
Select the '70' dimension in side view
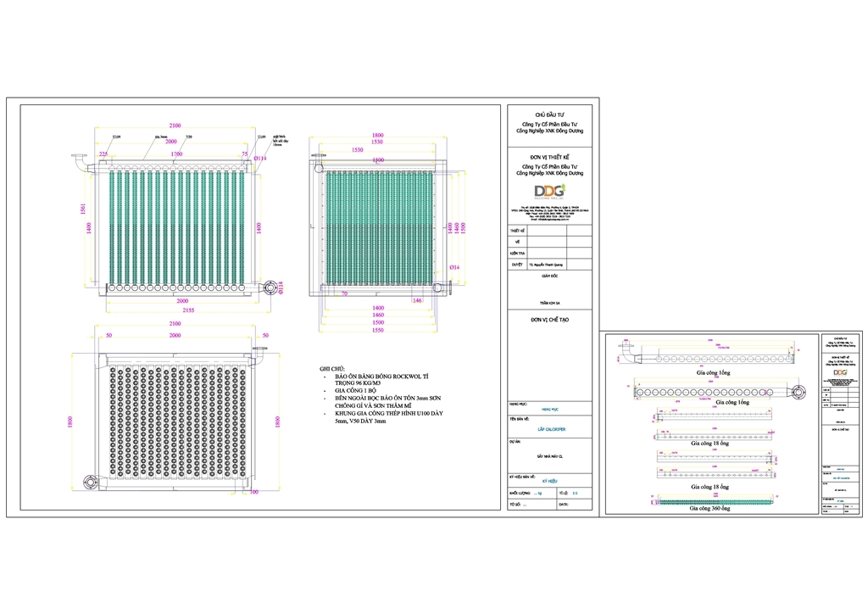[x=344, y=293]
